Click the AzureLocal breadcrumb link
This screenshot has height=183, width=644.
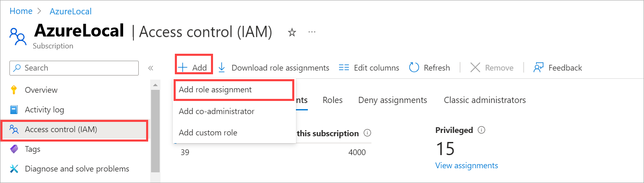71,11
